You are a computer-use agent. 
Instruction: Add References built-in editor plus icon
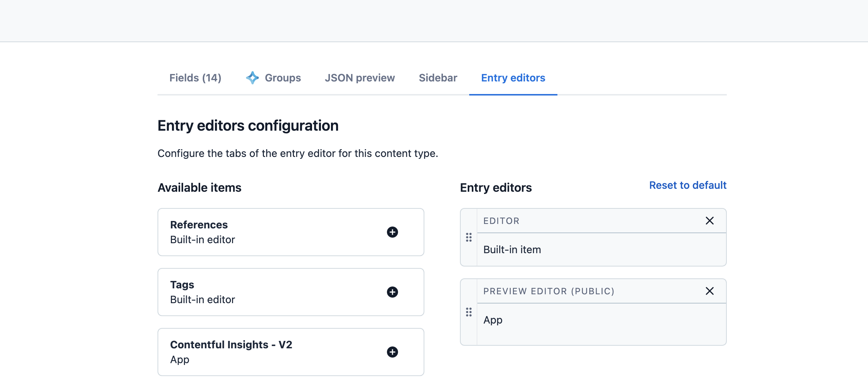pos(392,232)
